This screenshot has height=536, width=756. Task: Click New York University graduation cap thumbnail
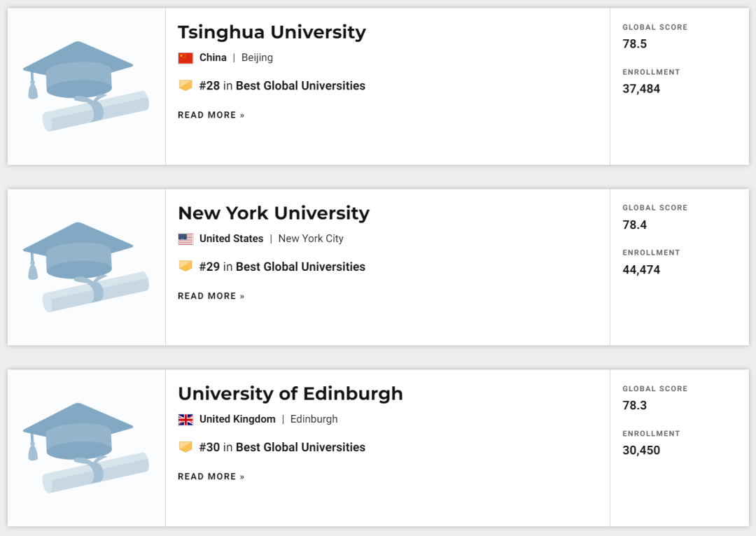[x=86, y=267]
